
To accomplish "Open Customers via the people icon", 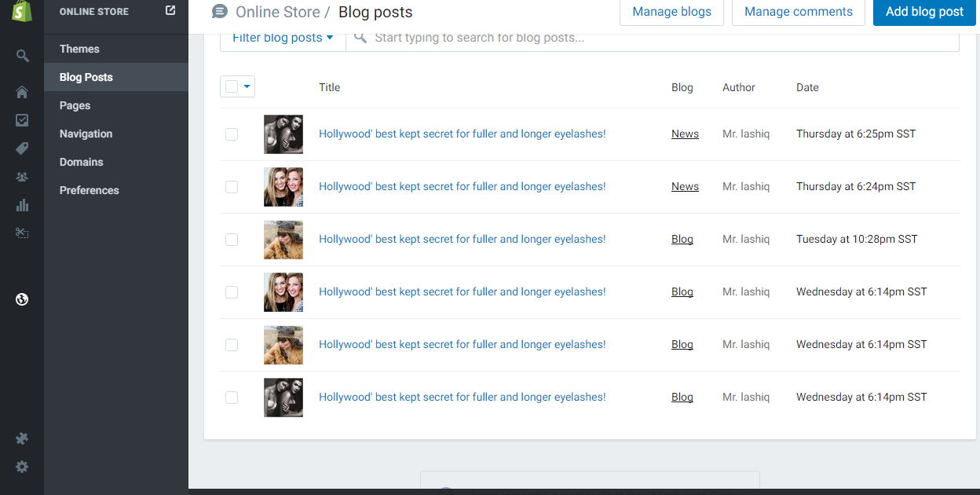I will 22,177.
